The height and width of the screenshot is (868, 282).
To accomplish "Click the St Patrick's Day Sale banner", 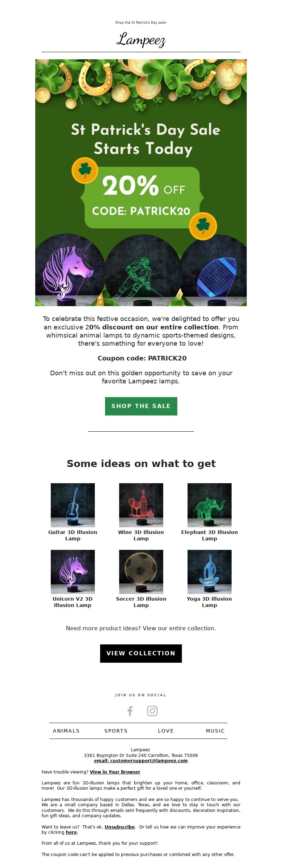I will coord(141,183).
